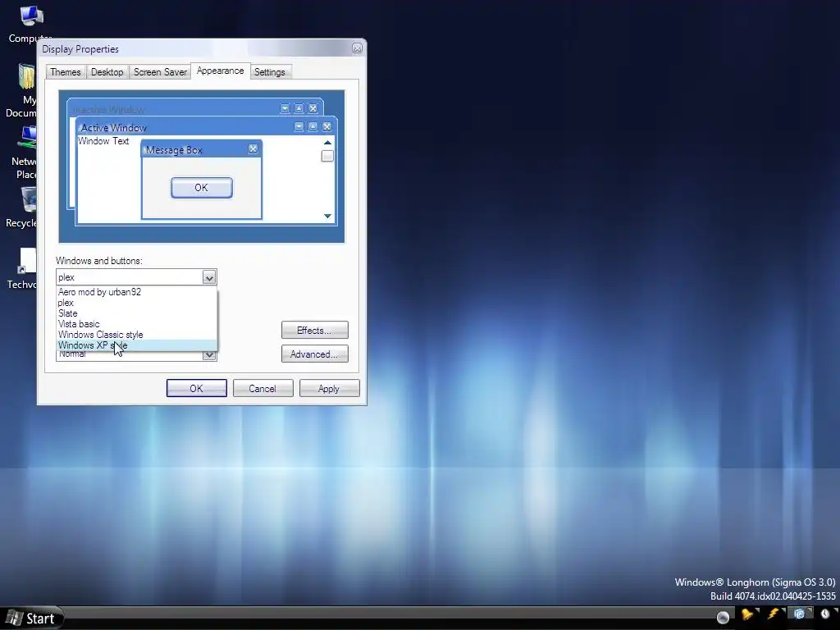Click the lightning bolt tray icon
This screenshot has height=630, width=840.
(x=773, y=614)
